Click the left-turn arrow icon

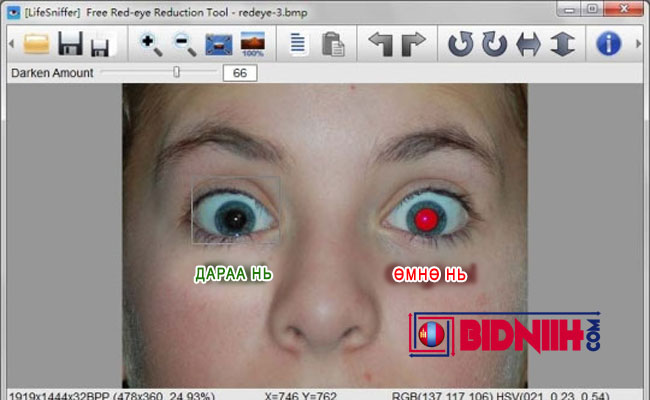[381, 44]
